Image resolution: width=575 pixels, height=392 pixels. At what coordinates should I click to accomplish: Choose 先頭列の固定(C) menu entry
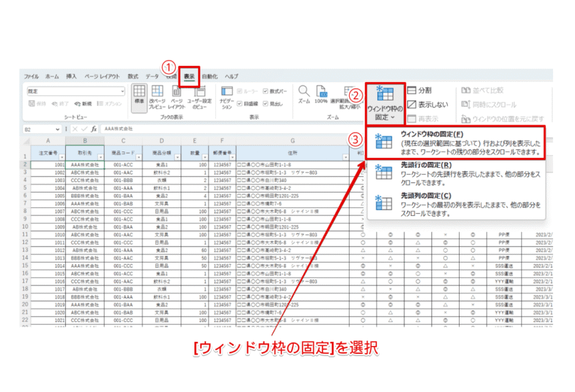click(x=456, y=204)
